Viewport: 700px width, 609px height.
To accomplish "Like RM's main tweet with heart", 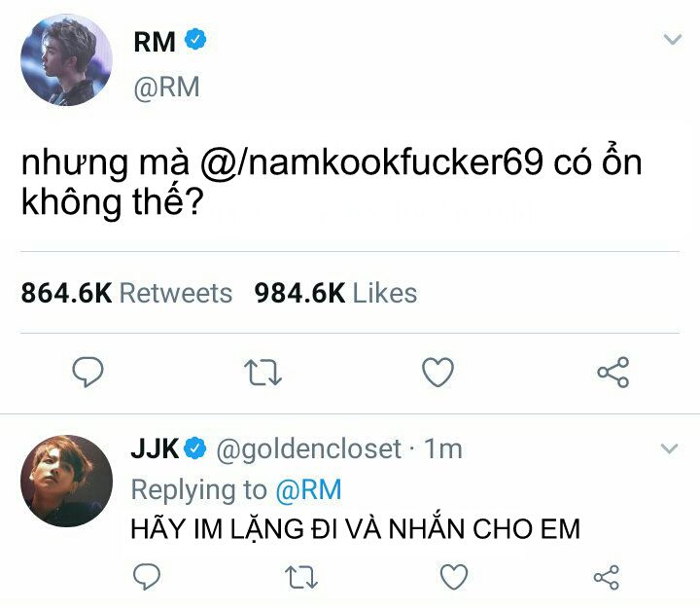I will [x=437, y=372].
